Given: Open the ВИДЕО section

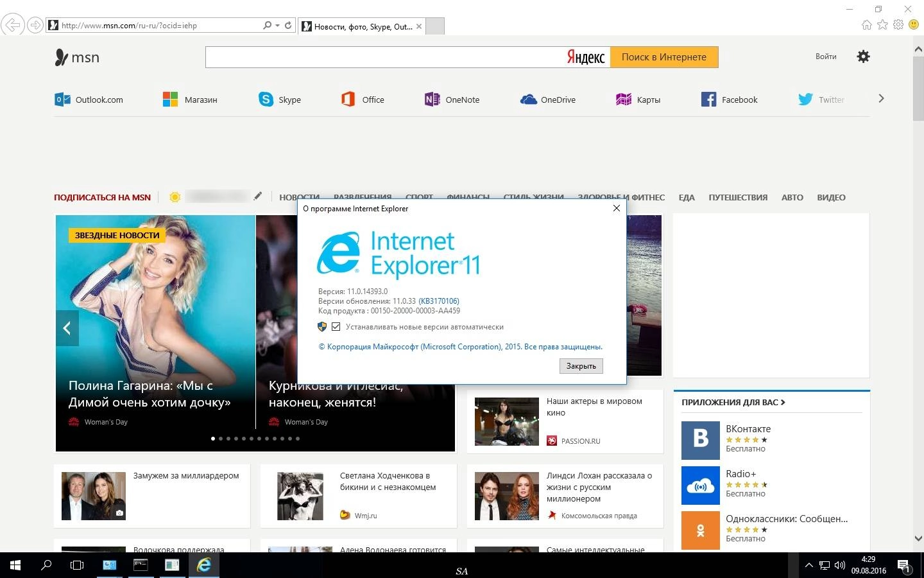Looking at the screenshot, I should pyautogui.click(x=831, y=197).
